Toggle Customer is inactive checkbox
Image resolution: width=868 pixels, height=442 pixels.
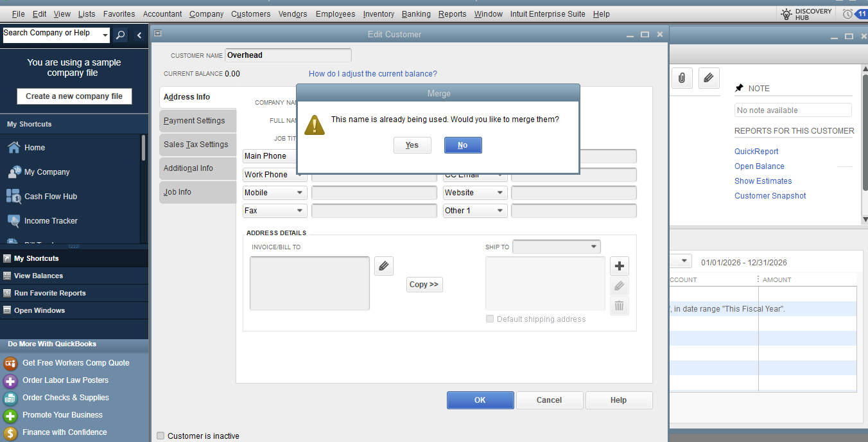pos(161,436)
